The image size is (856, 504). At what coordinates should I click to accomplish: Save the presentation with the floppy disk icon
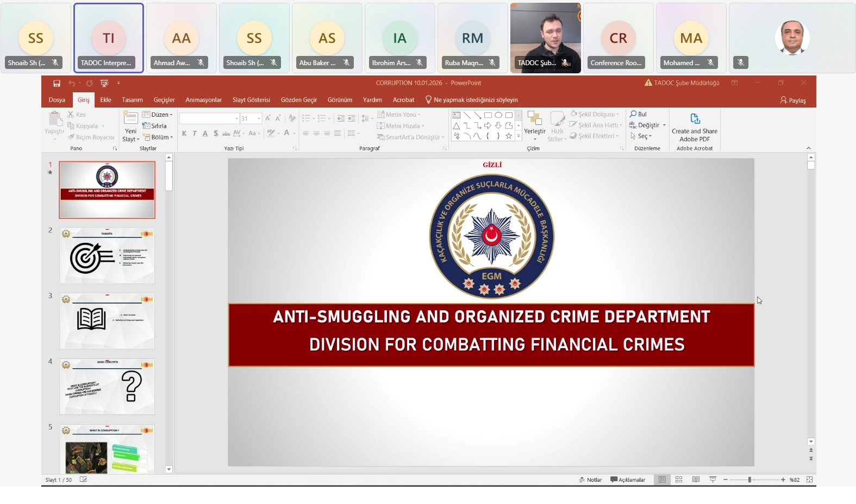pos(57,83)
